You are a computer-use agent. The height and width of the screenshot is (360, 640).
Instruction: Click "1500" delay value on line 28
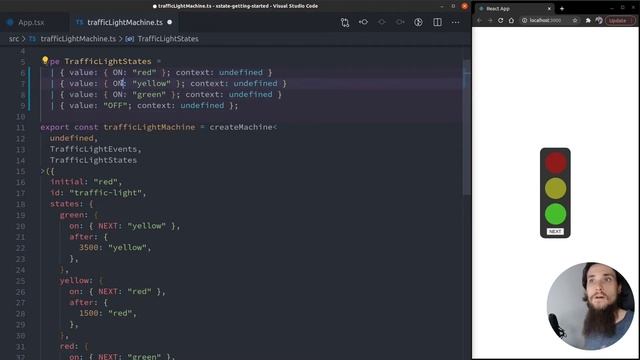pos(89,313)
